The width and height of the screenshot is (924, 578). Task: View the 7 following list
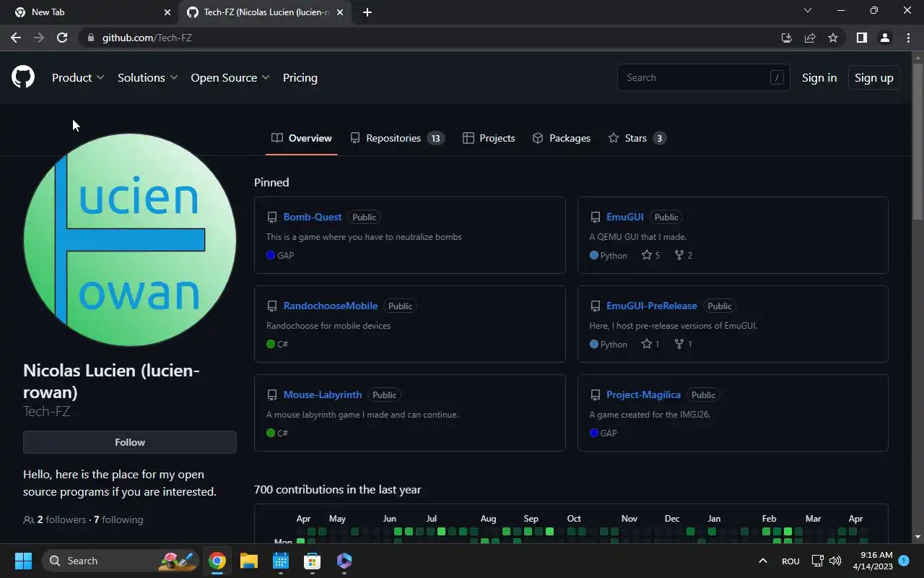click(x=118, y=519)
